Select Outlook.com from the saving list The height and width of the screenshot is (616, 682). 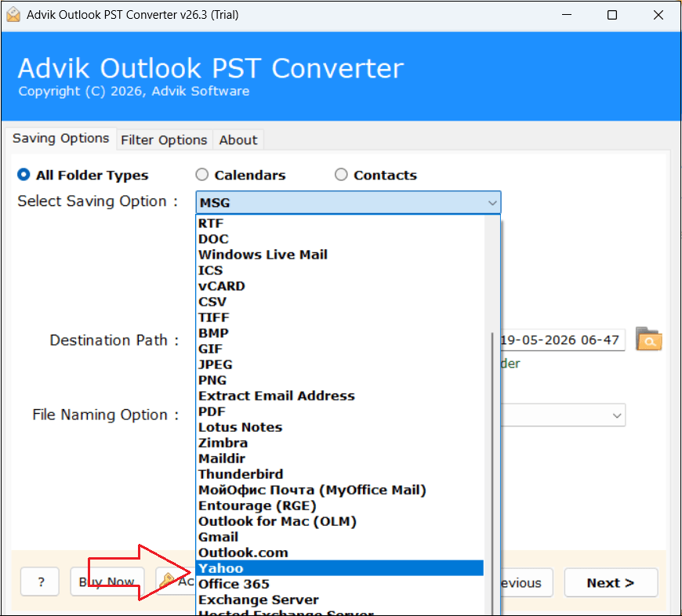[x=340, y=553]
